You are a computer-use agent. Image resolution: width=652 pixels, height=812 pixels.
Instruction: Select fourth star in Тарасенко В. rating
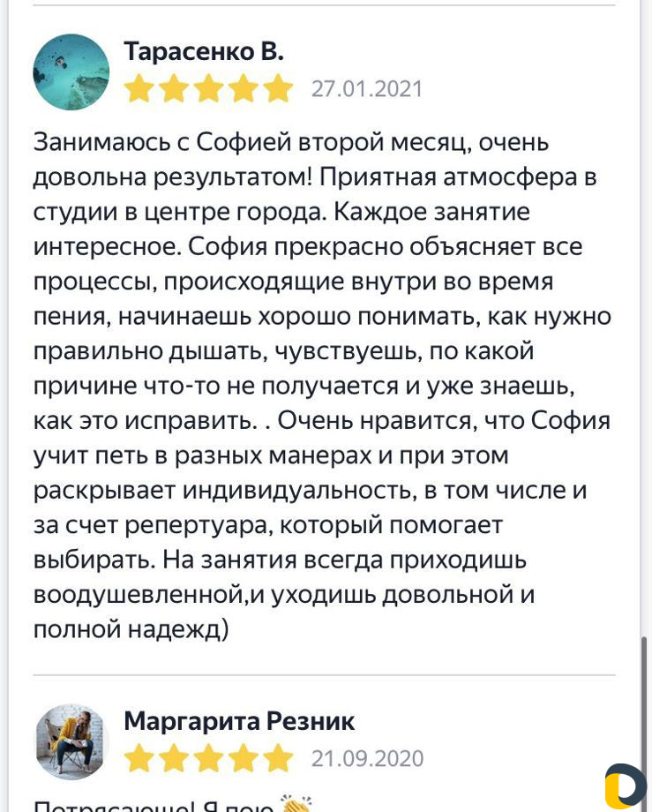pos(244,88)
